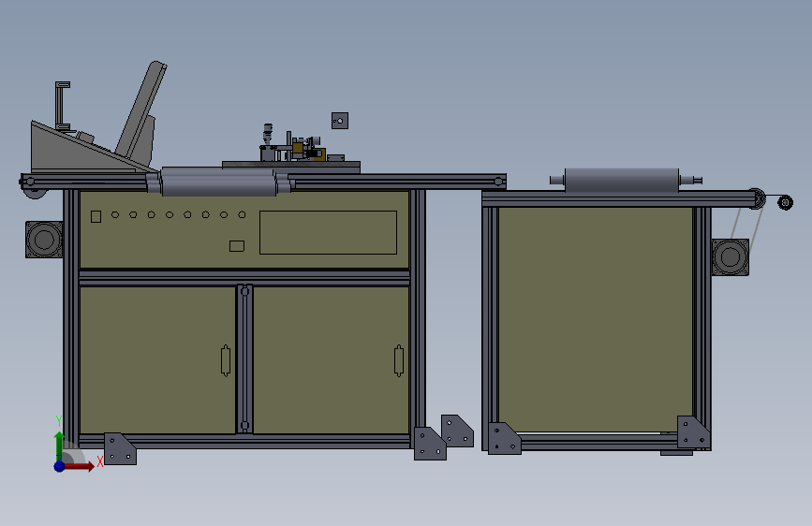Screen dimensions: 812x526
Task: Select the tall inclined feeder plate at the top left
Action: point(140,110)
